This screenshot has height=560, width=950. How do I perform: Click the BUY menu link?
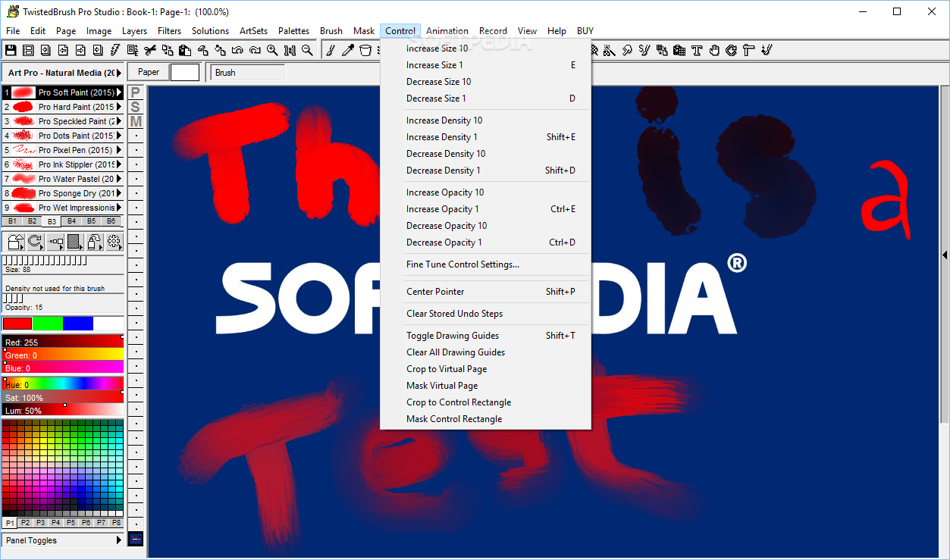pos(585,31)
